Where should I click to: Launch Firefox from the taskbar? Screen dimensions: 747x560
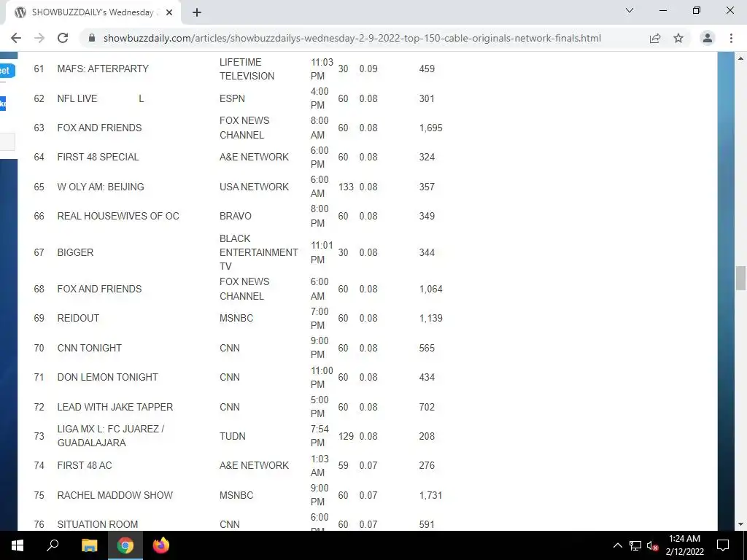[x=161, y=545]
